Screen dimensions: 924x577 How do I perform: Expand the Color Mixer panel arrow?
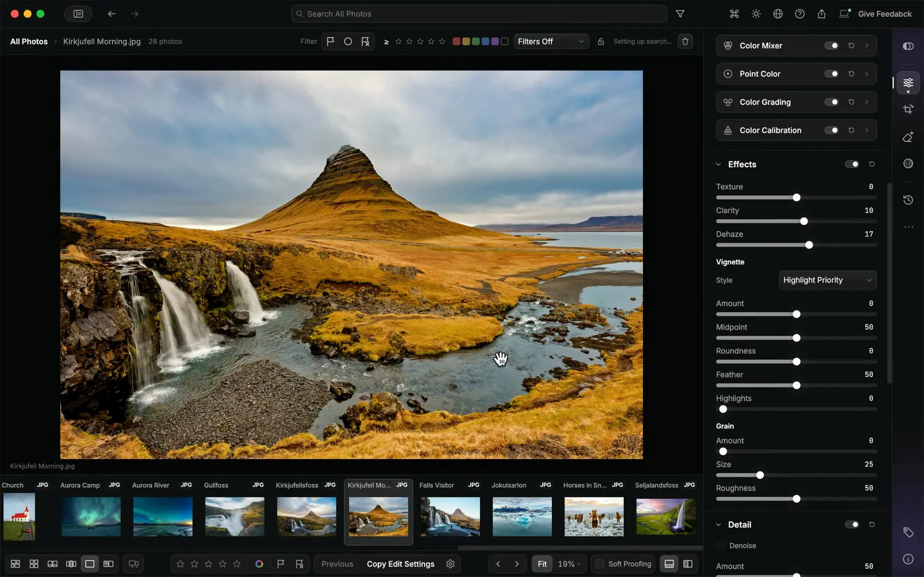[866, 46]
